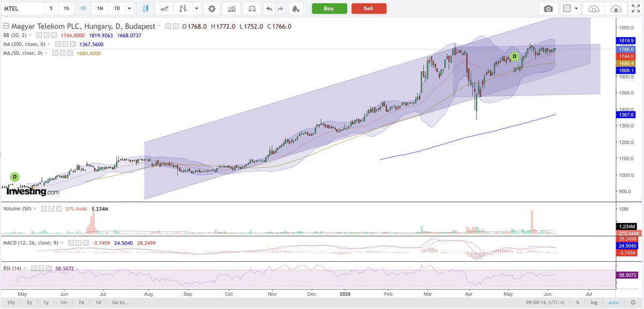The height and width of the screenshot is (309, 644).
Task: Take a chart snapshot with camera icon
Action: tap(548, 9)
